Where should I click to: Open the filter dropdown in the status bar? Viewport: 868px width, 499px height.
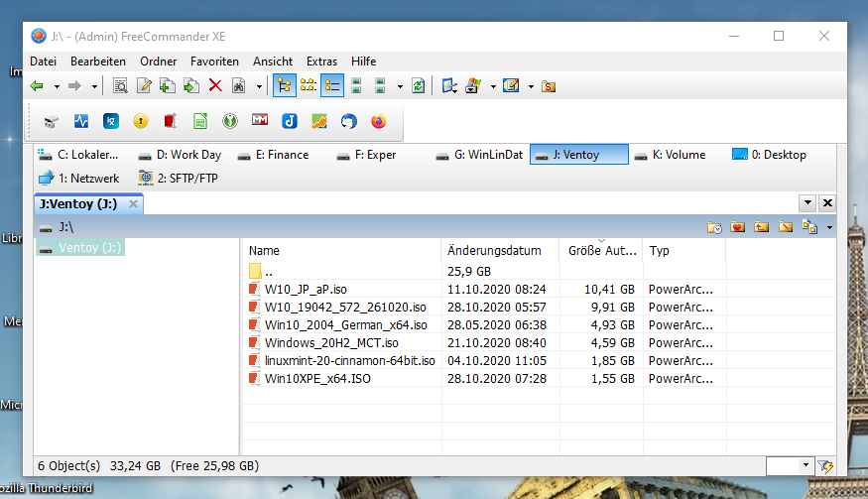click(x=806, y=465)
